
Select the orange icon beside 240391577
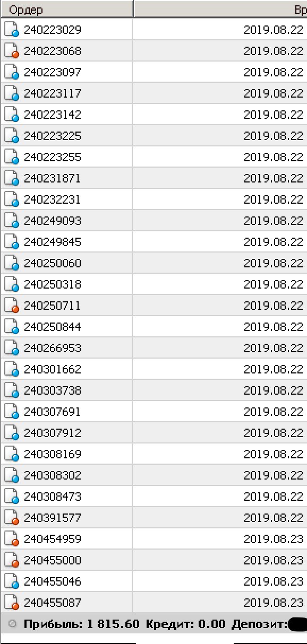(x=12, y=518)
